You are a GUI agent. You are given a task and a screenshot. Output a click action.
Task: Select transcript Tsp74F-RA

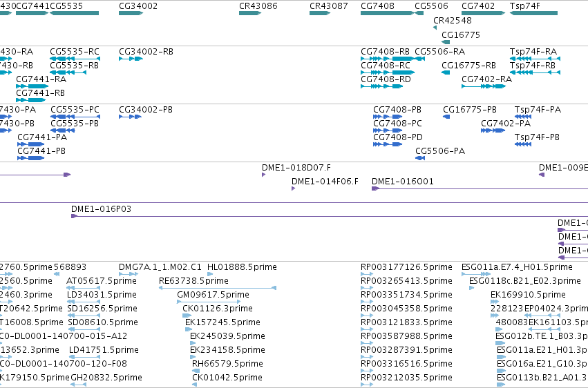click(x=535, y=59)
